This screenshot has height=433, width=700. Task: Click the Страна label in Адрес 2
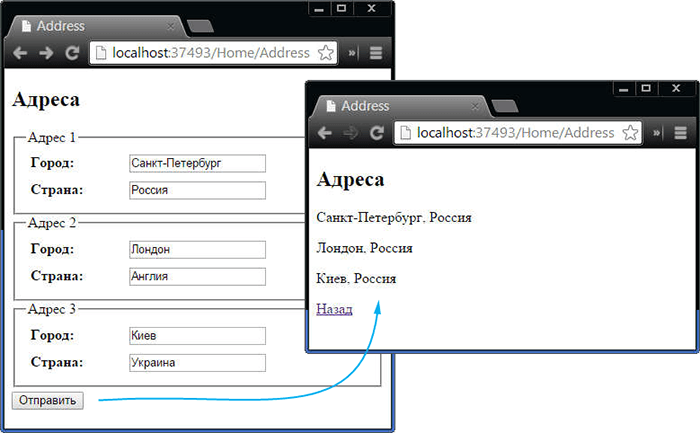[57, 276]
